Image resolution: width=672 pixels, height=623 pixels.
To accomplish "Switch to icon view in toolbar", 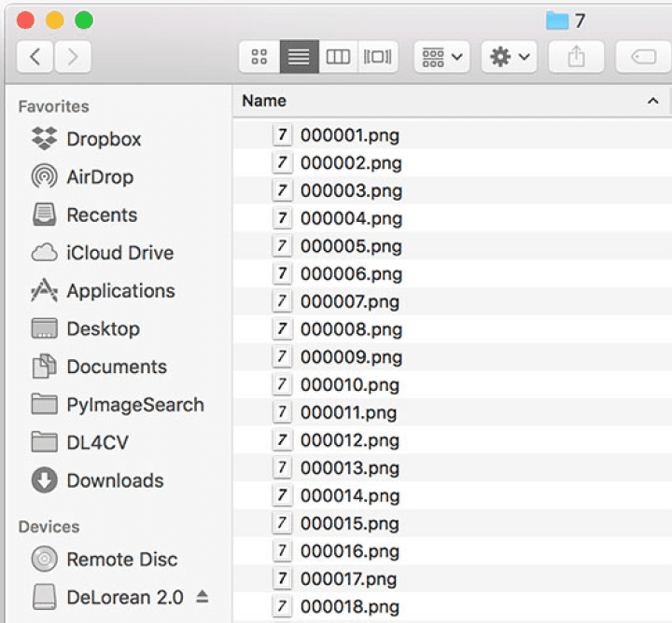I will click(x=259, y=57).
